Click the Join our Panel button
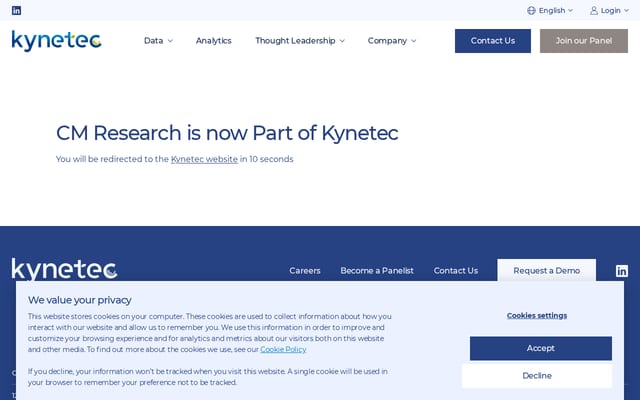The image size is (640, 400). (x=584, y=41)
